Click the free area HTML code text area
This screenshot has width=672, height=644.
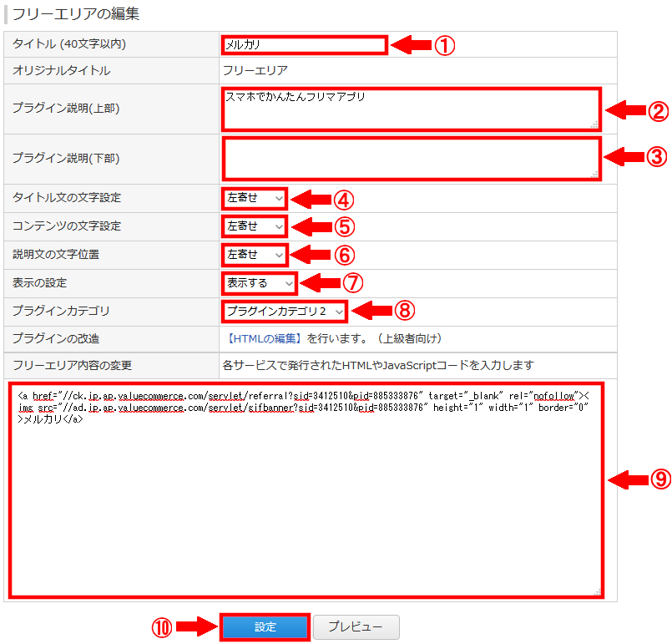click(x=306, y=490)
